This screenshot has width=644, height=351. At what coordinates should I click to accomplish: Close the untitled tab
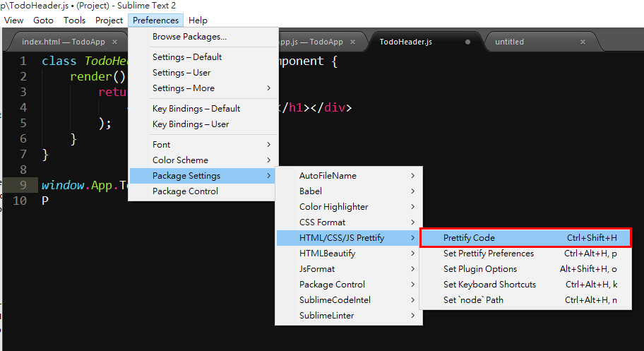(x=583, y=42)
